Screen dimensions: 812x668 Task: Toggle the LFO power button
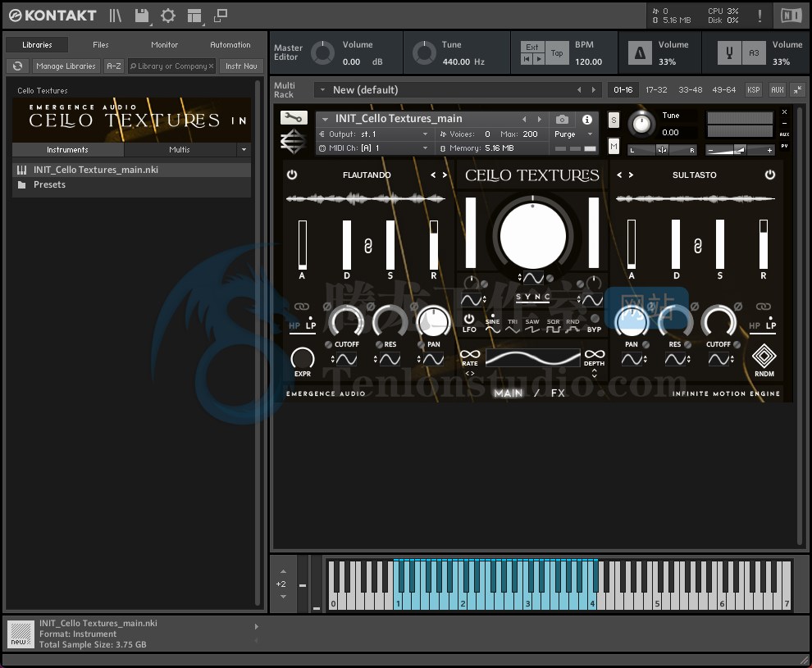click(469, 318)
